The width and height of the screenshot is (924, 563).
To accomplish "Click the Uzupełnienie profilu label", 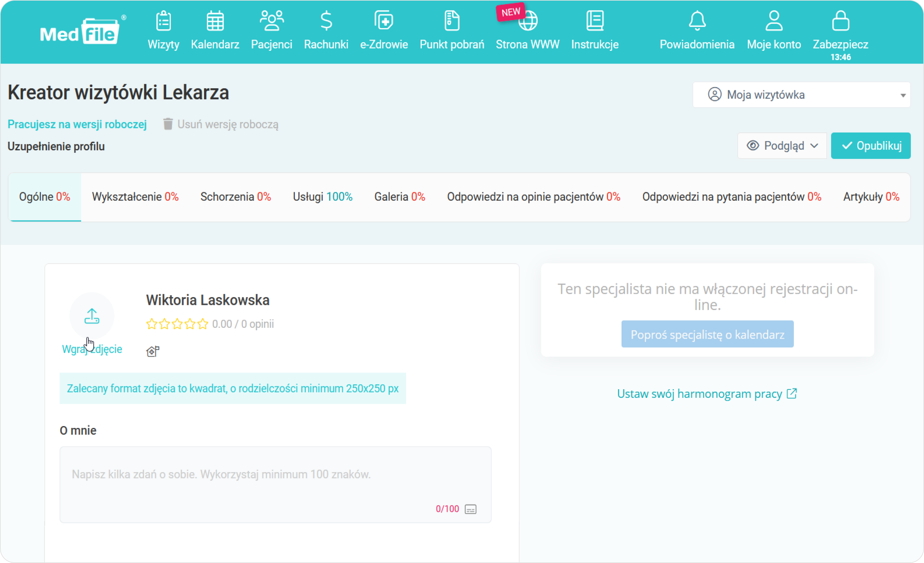I will [x=56, y=146].
